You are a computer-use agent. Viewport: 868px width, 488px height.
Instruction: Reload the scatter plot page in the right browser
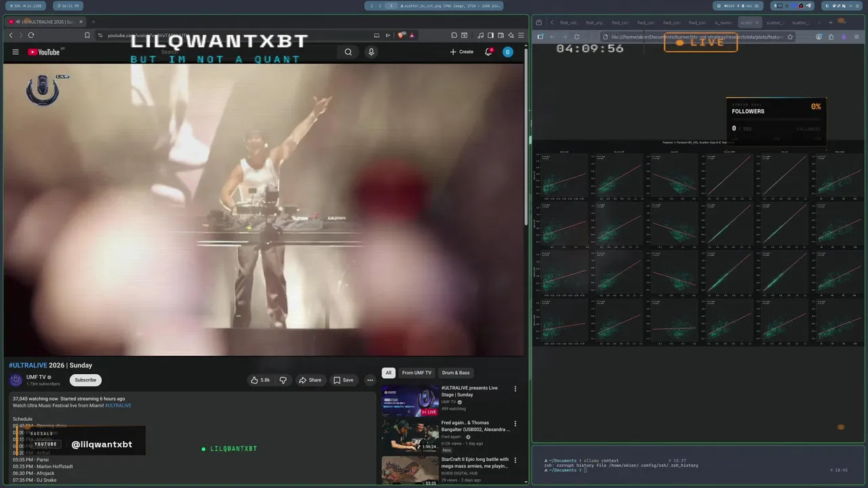[576, 37]
